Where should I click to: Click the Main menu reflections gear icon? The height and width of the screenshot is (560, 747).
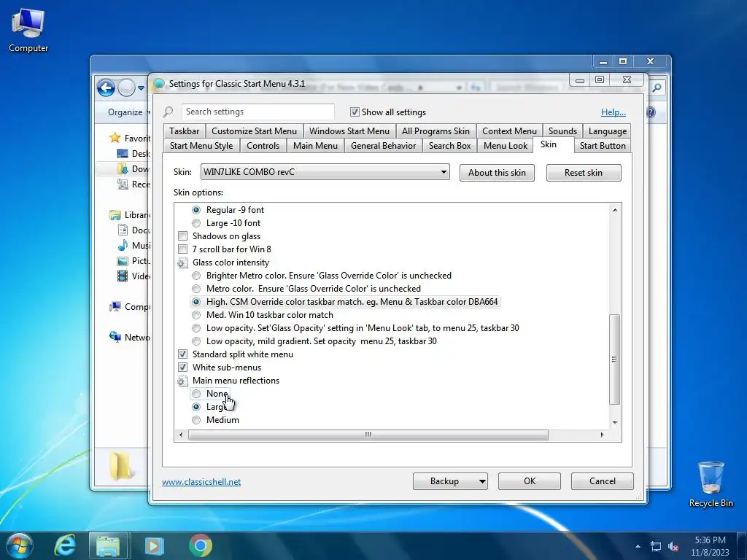tap(182, 381)
